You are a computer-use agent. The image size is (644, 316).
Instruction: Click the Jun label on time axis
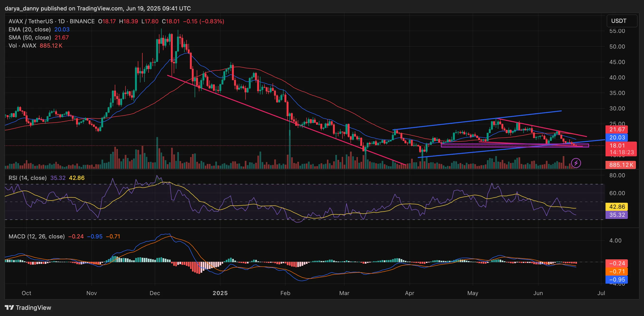pos(538,293)
